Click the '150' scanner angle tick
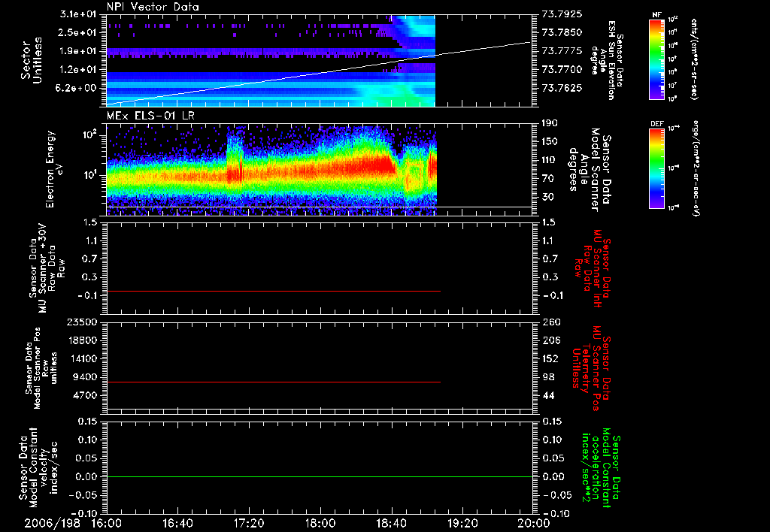 [550, 141]
